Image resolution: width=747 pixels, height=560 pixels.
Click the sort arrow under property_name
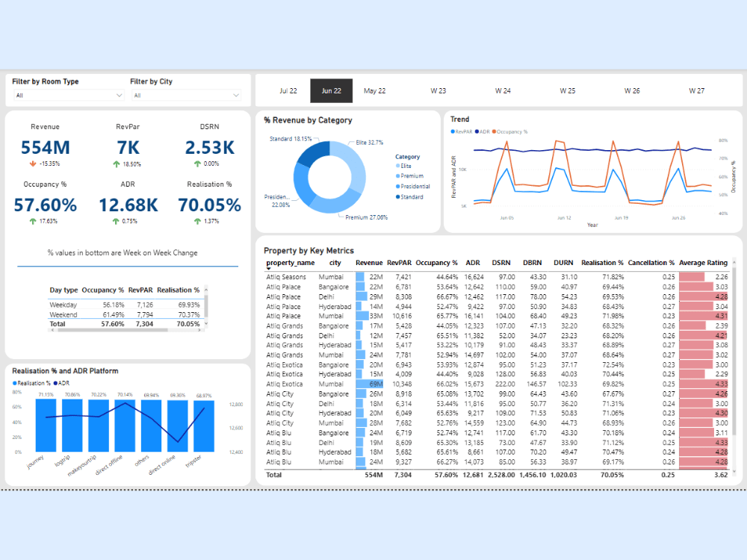point(268,269)
